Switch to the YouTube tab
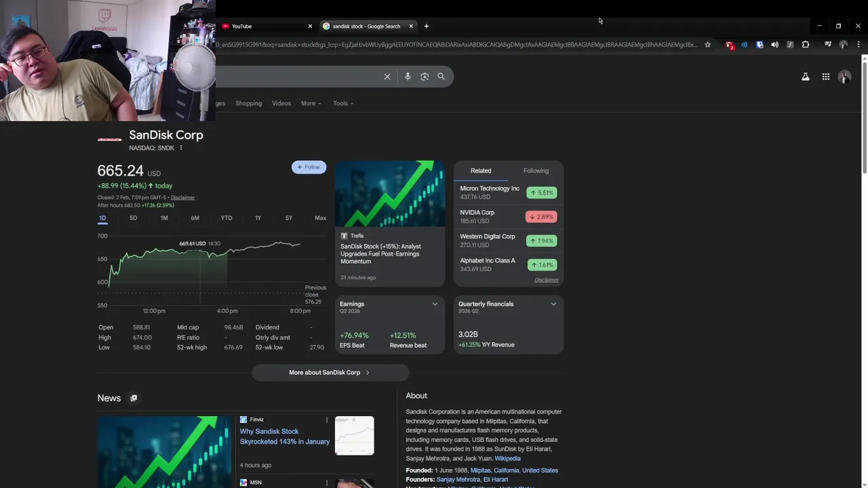The height and width of the screenshot is (488, 868). (x=267, y=26)
